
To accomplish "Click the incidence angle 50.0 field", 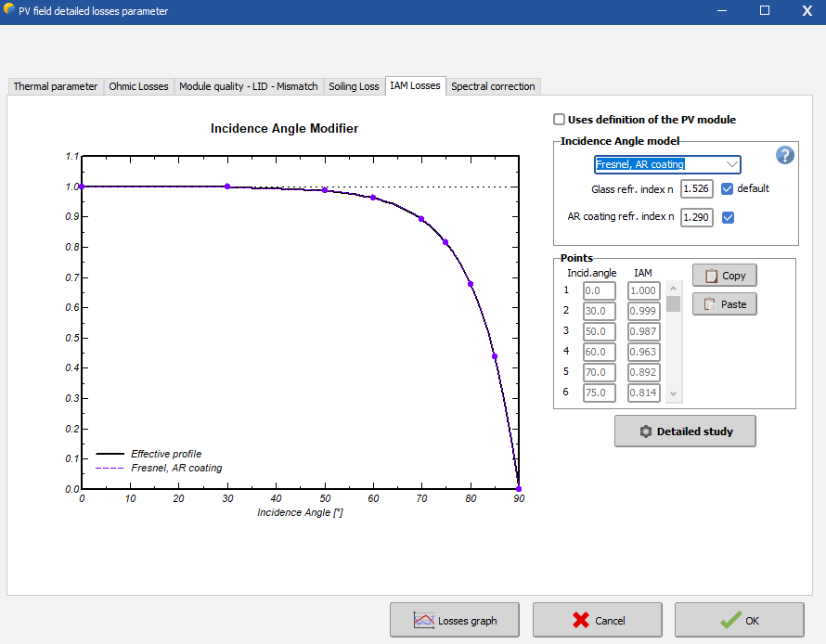I will point(599,331).
